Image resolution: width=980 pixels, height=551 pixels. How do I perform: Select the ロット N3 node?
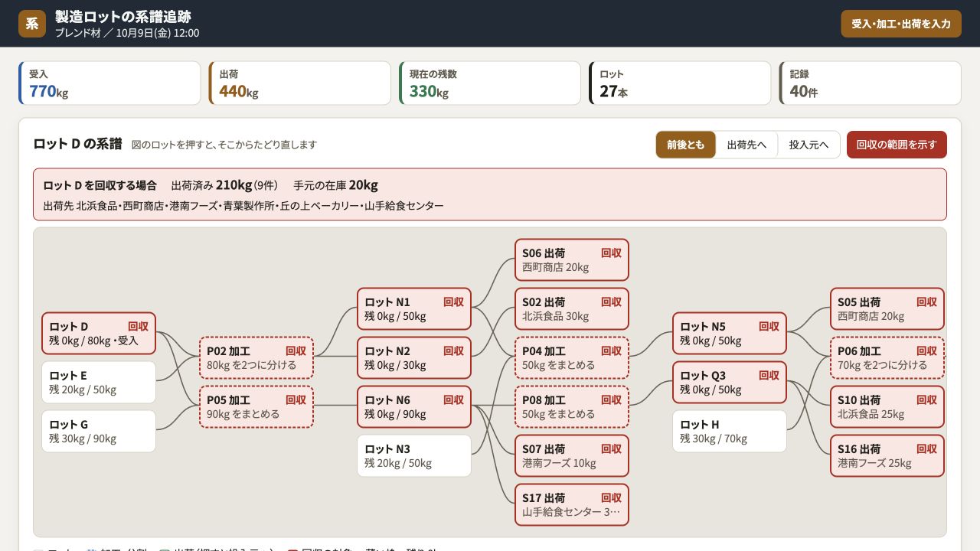click(414, 455)
